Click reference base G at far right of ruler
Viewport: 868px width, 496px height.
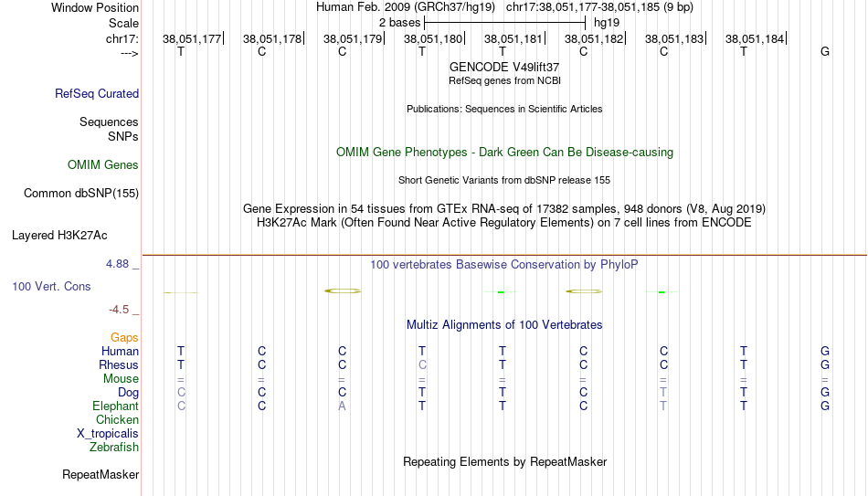pos(825,51)
